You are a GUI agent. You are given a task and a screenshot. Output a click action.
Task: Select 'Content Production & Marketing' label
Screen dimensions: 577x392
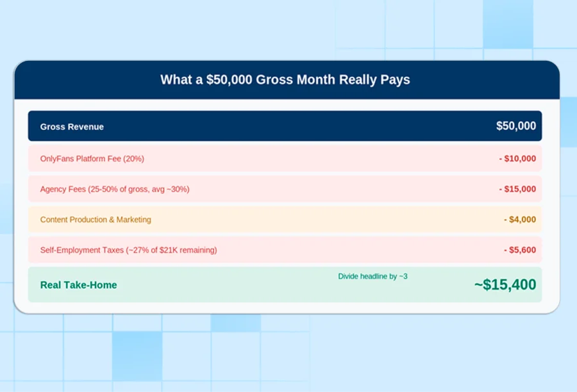click(96, 220)
